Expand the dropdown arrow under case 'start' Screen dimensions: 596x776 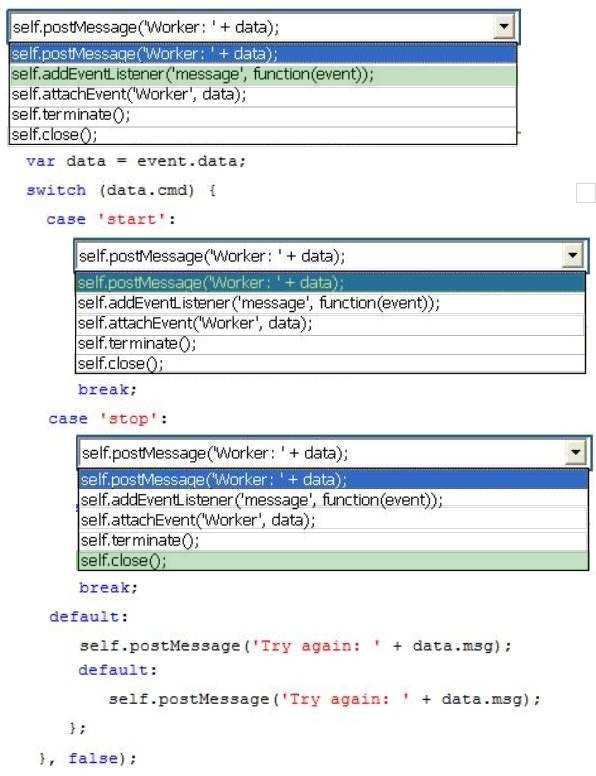(x=573, y=255)
